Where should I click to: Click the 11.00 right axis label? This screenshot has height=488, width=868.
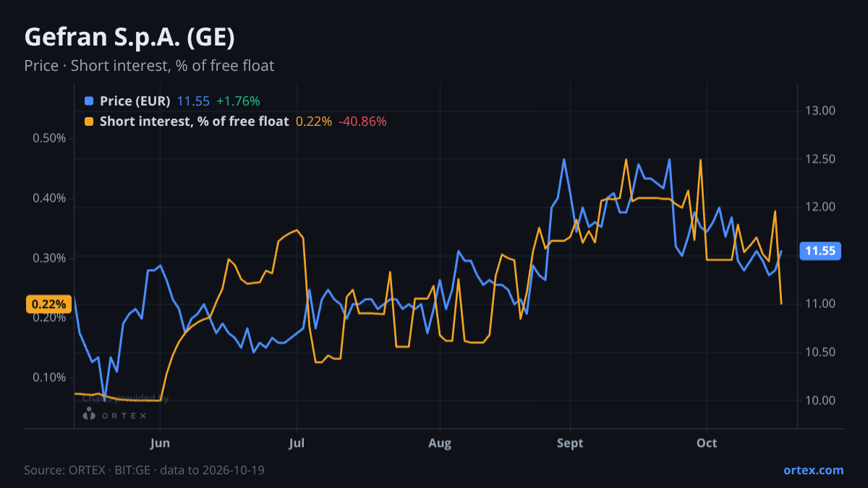click(x=820, y=304)
